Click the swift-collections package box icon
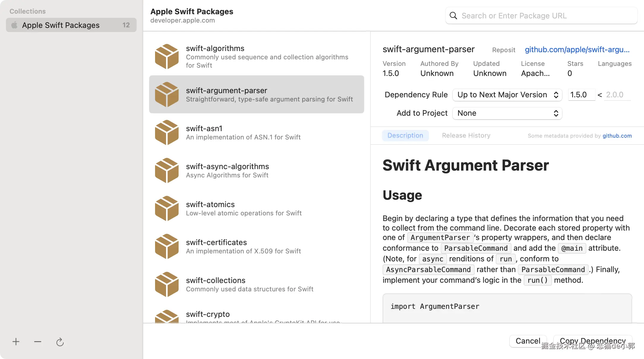Screen dimensions: 644x359 click(167, 284)
